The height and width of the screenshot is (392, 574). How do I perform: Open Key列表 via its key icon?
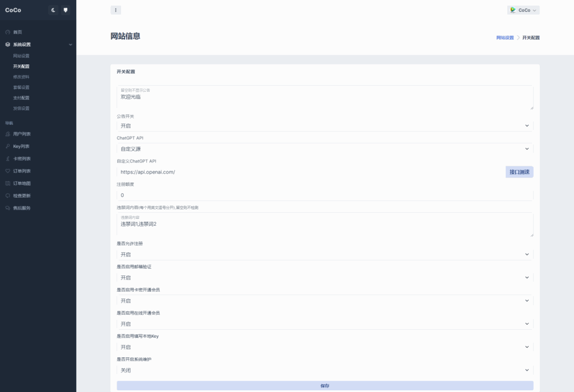click(7, 146)
